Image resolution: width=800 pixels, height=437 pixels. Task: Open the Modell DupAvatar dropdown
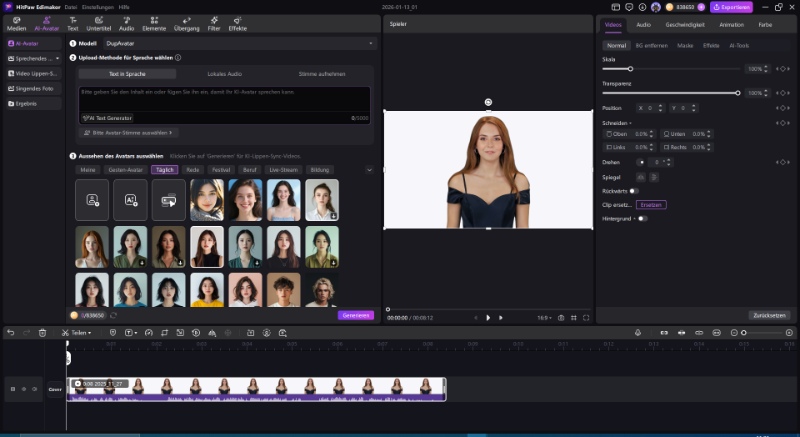tap(240, 43)
